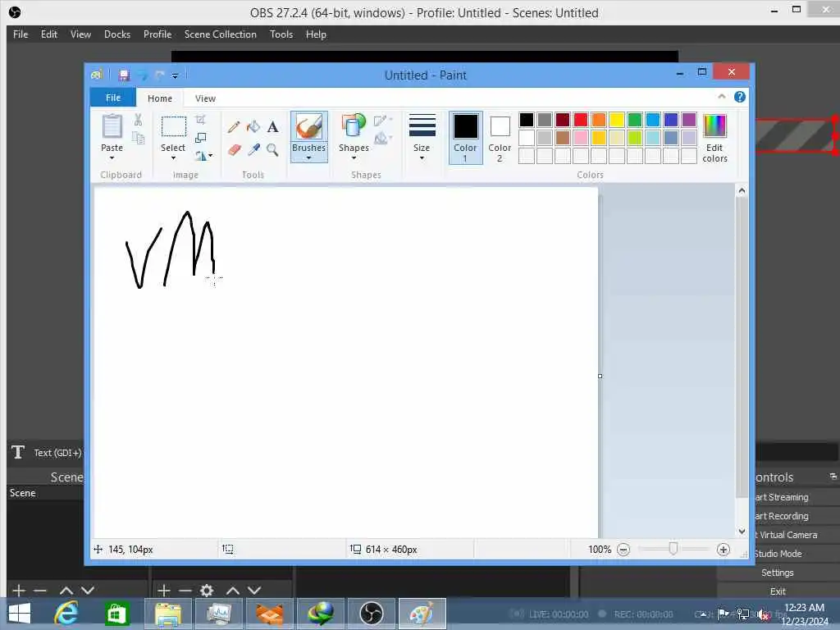Open OBS Profile menu
This screenshot has height=630, width=840.
coord(157,34)
